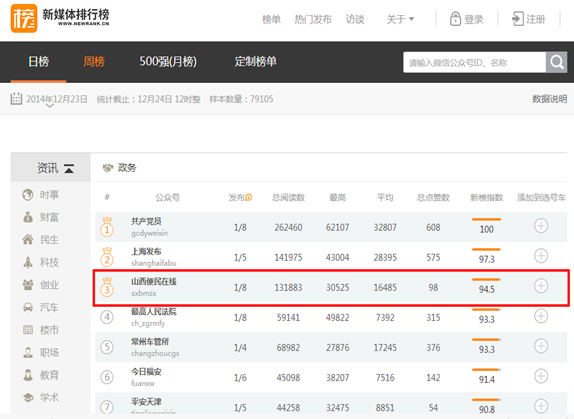Add 共产党员 to selection cart
The image size is (574, 419).
(x=541, y=226)
